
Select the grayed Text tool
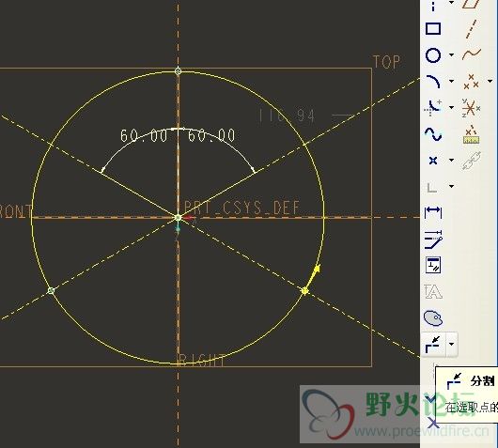(x=432, y=291)
